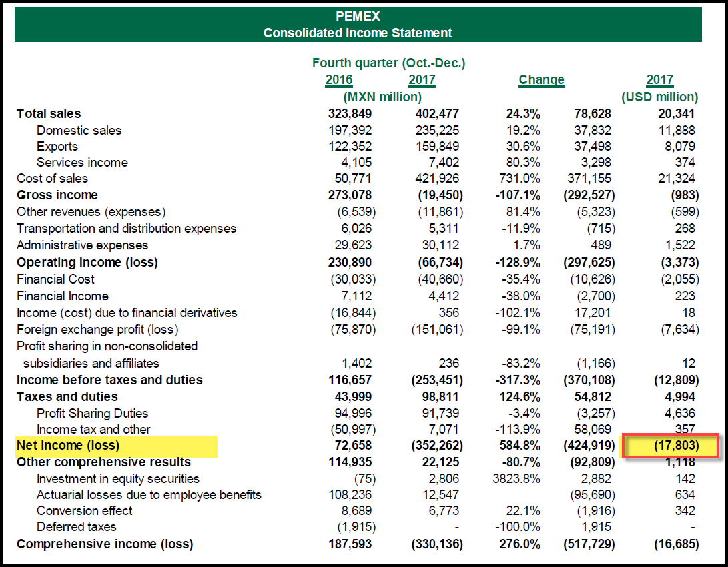This screenshot has height=567, width=728.
Task: Click the Domestic sales row label
Action: coord(79,130)
